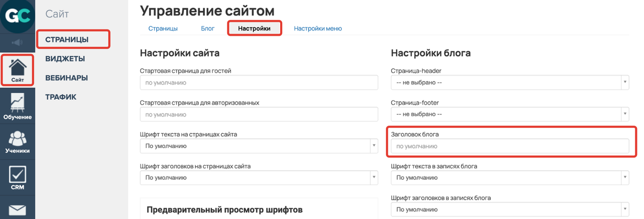Viewport: 644px width, 219px height.
Task: Open СТРАНИЦЫ in the site submenu
Action: [x=67, y=39]
